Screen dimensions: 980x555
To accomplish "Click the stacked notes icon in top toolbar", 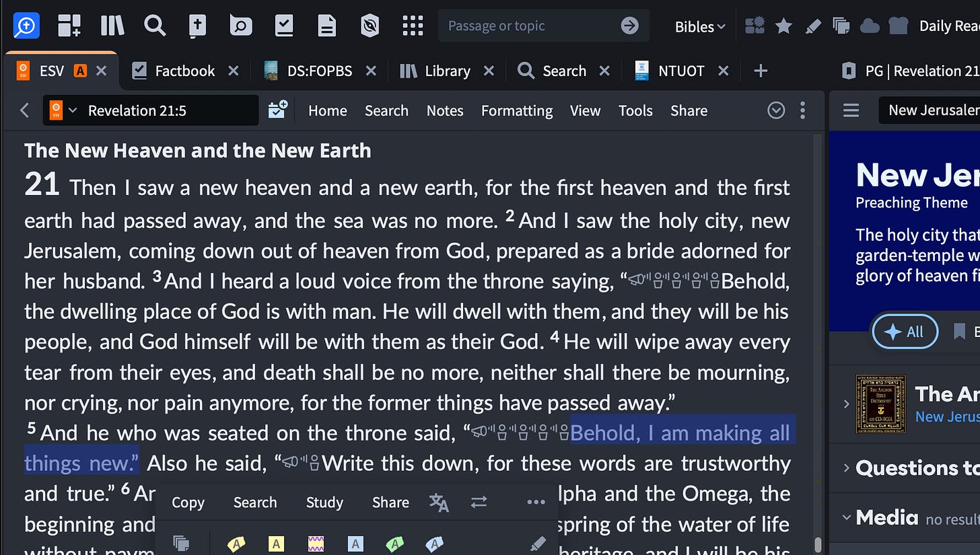I will [841, 26].
